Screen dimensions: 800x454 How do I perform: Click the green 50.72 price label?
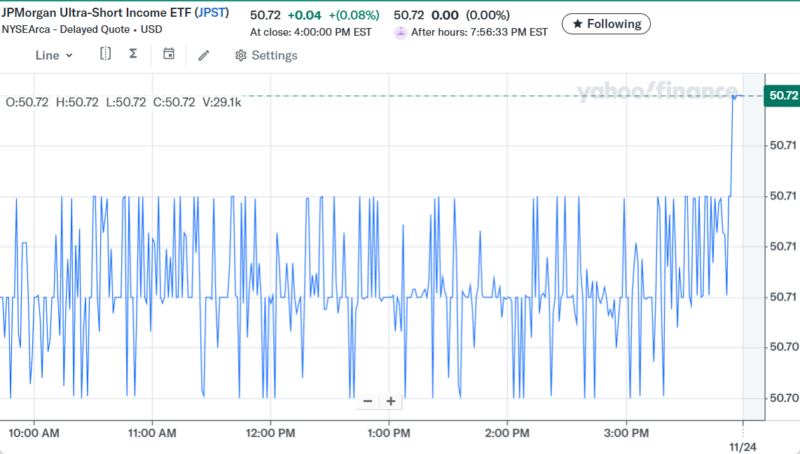(x=780, y=95)
